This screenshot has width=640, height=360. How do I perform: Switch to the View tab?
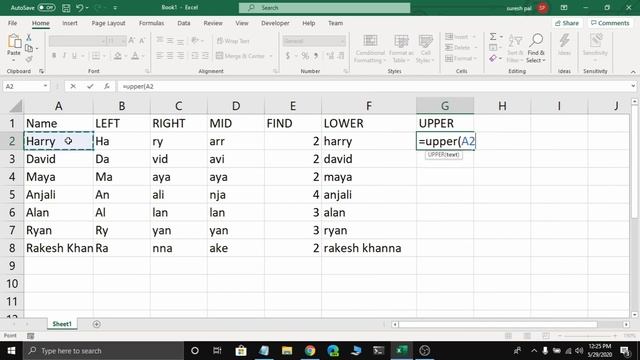click(242, 23)
